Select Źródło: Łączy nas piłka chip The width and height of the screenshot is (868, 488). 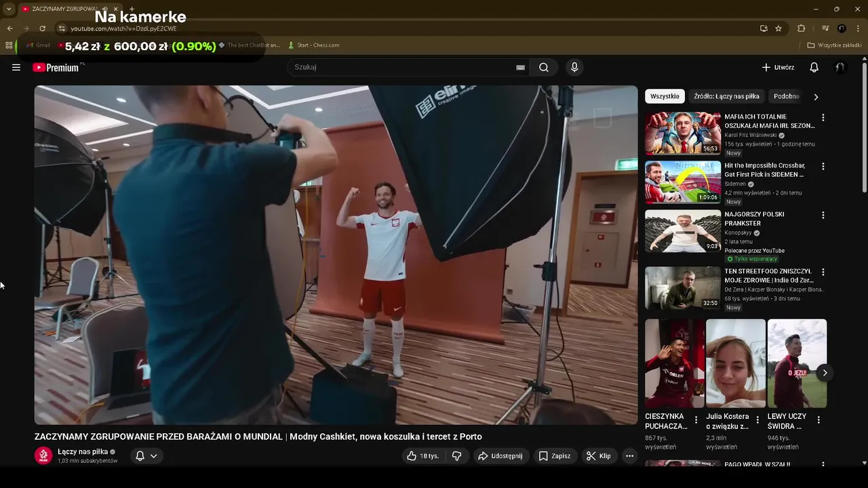tap(726, 96)
